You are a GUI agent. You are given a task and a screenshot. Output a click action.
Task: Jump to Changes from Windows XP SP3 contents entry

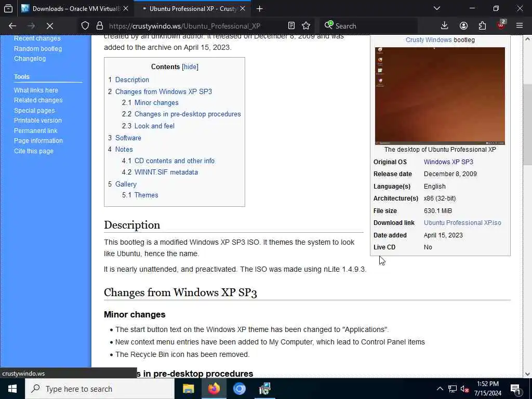point(164,91)
